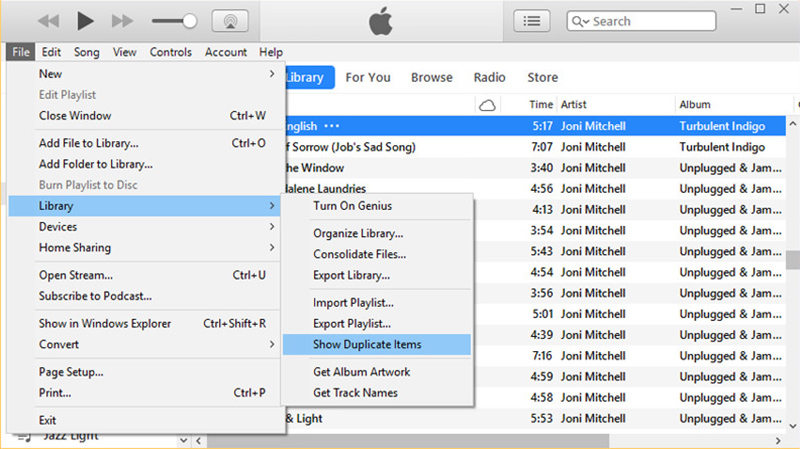Screen dimensions: 800x449
Task: Open the more options dots on the selected song
Action: [332, 126]
